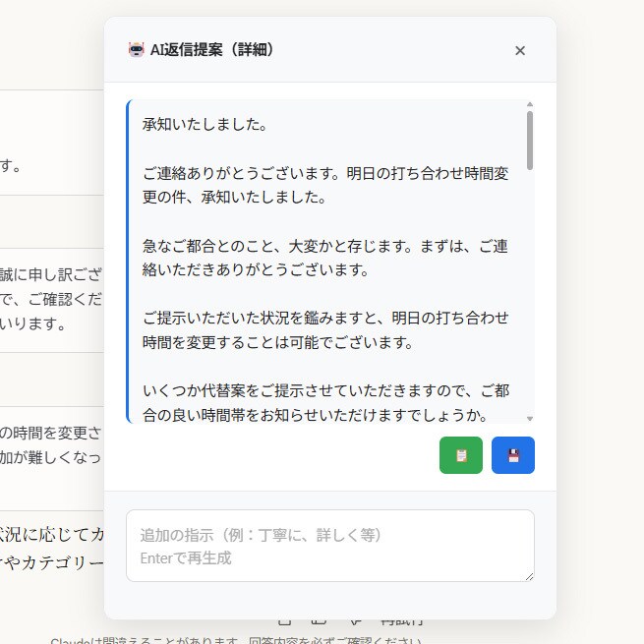644x644 pixels.
Task: Click the scroll-up arrow of the reply box
Action: 530,104
